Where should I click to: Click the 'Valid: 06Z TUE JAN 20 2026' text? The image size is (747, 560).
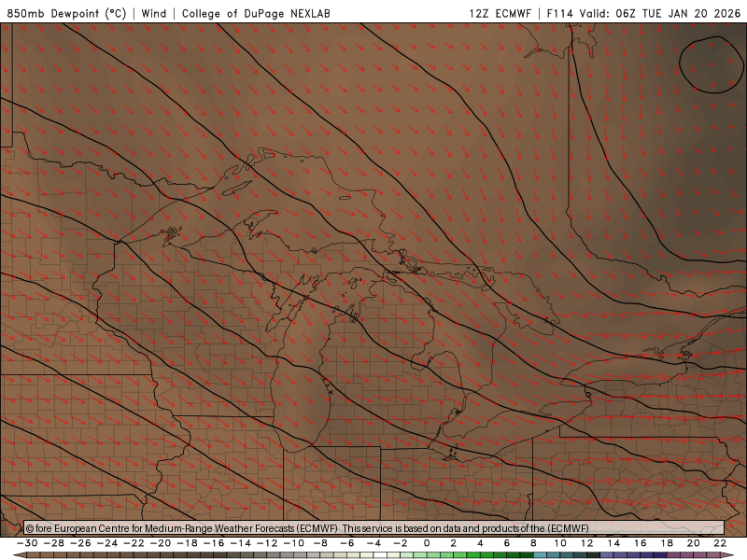[x=660, y=13]
